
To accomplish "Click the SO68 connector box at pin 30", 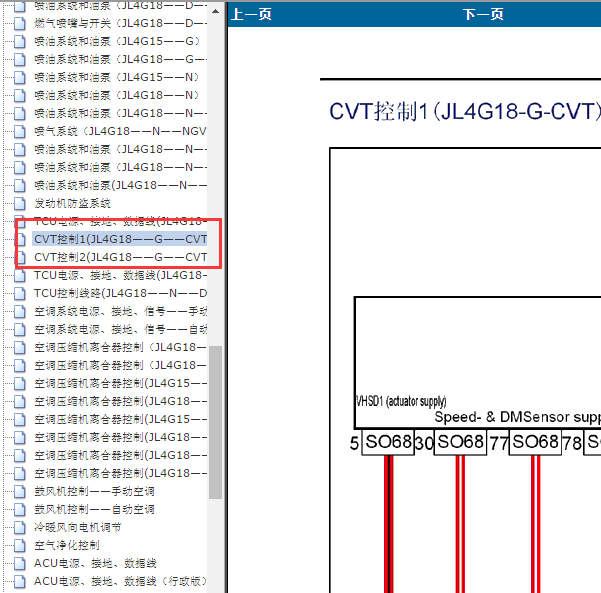I will click(x=460, y=442).
